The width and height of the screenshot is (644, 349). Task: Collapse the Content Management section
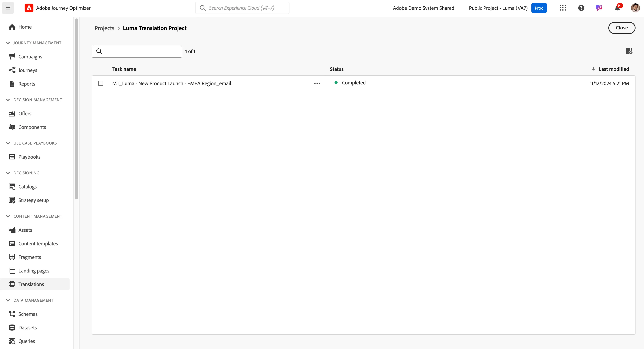click(8, 216)
